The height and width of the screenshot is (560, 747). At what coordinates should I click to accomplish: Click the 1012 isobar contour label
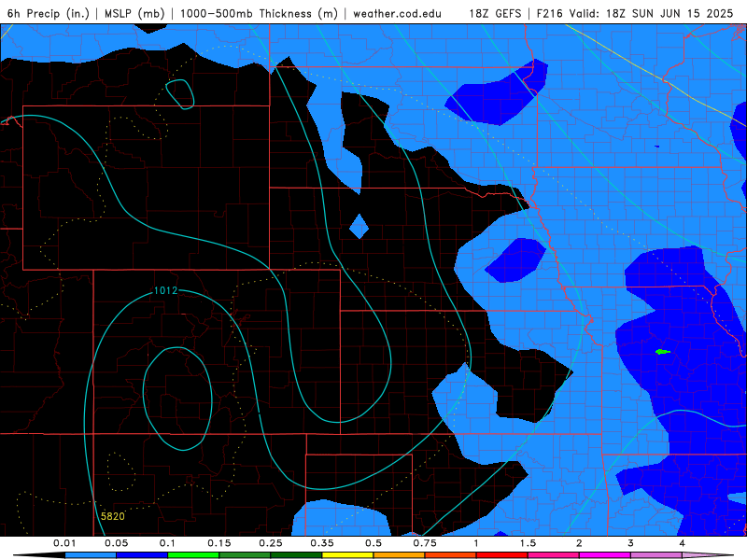(x=166, y=290)
